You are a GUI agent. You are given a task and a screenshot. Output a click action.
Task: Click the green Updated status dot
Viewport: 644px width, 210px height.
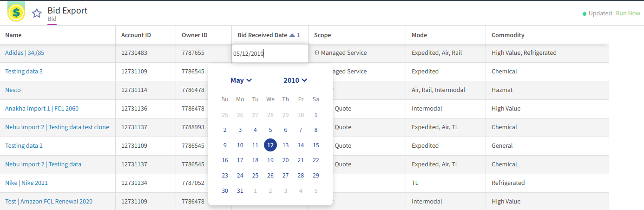click(585, 13)
